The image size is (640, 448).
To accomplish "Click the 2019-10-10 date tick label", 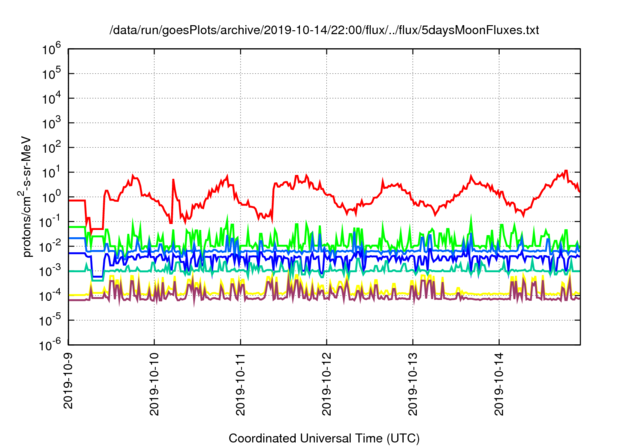I will pos(154,384).
